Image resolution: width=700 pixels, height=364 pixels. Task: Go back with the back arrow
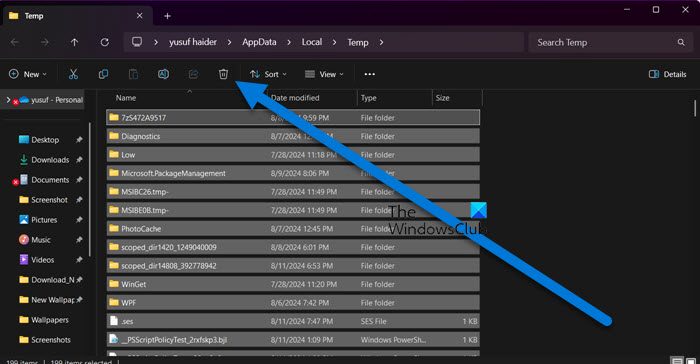tap(15, 42)
